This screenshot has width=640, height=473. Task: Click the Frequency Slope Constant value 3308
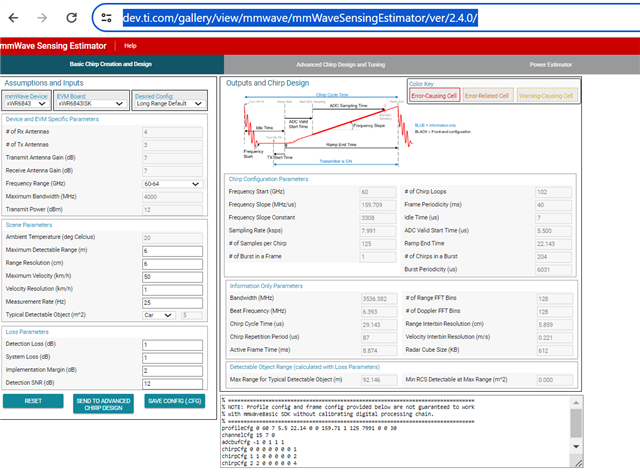coord(378,218)
